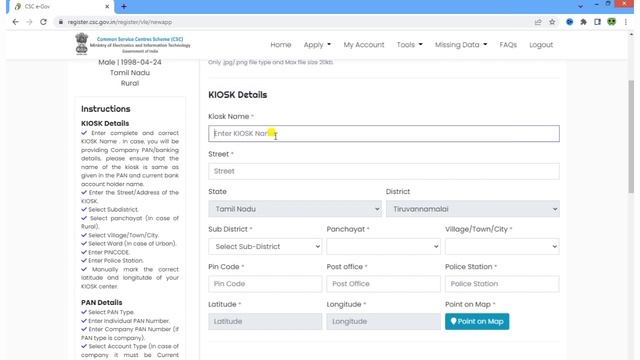Click the KIOSK Details section heading
640x360 pixels.
point(238,95)
